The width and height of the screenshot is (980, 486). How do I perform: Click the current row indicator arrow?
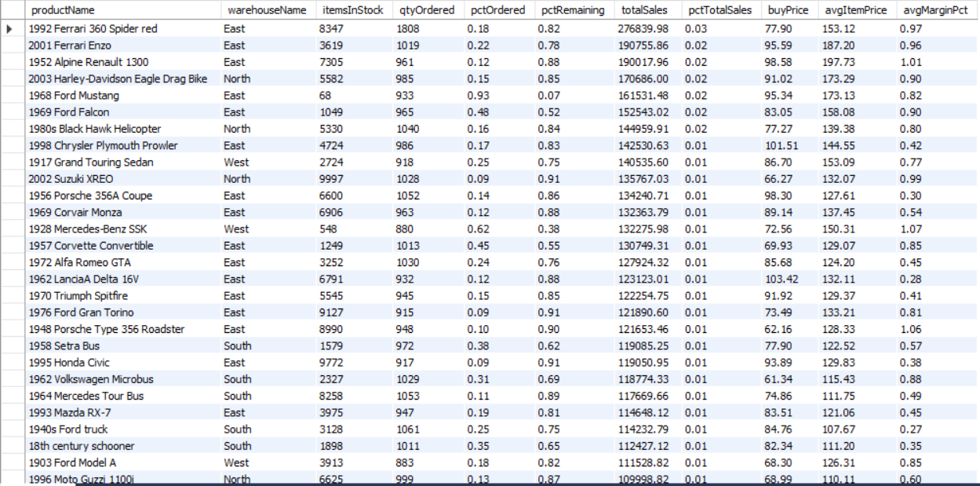point(10,28)
